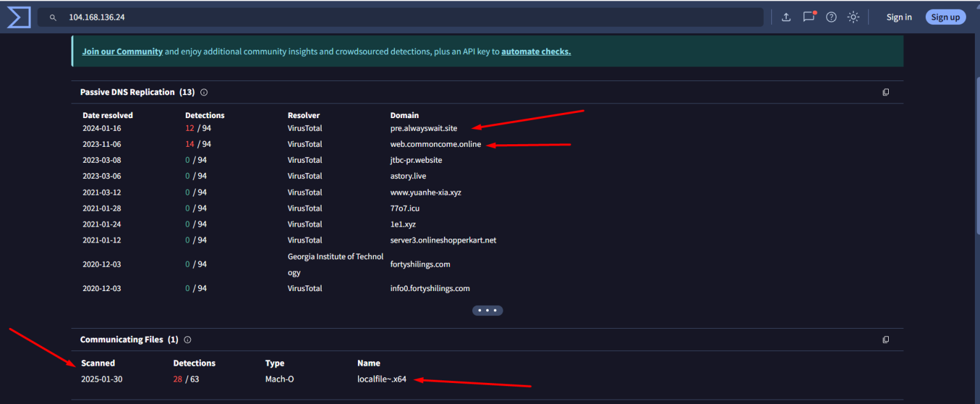The height and width of the screenshot is (404, 980).
Task: Expand more Passive DNS entries via ellipsis
Action: point(487,310)
